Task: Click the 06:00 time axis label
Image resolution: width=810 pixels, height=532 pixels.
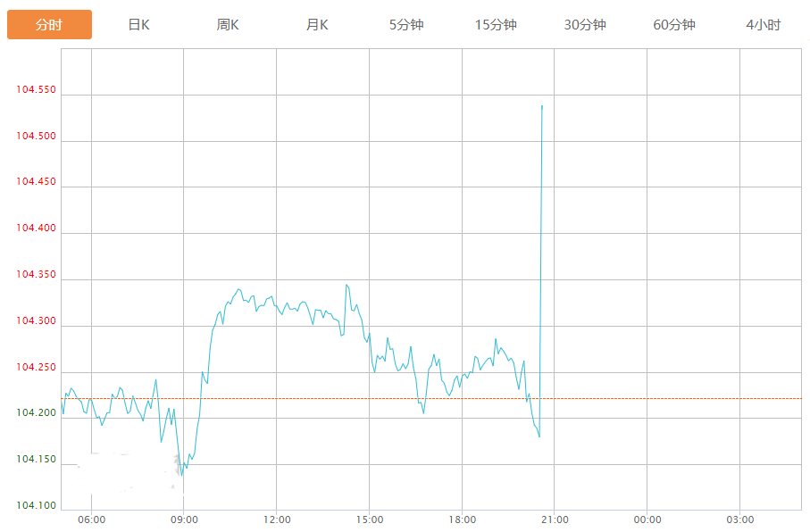Action: pos(91,520)
